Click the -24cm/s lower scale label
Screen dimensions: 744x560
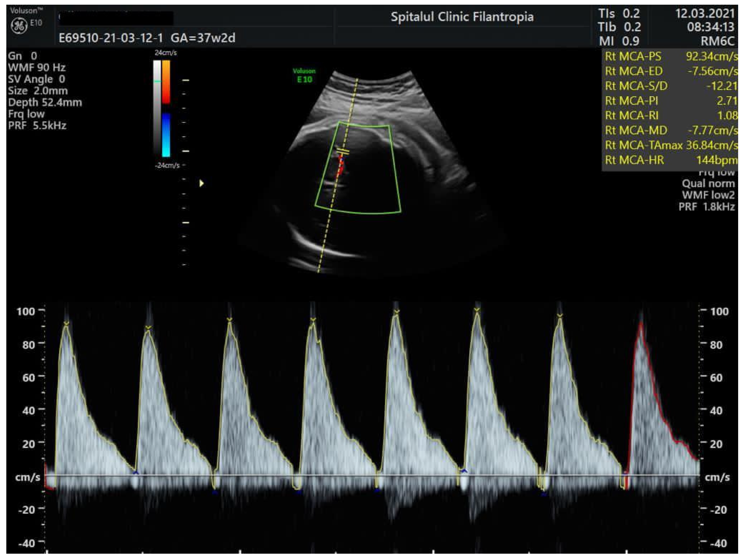[167, 165]
